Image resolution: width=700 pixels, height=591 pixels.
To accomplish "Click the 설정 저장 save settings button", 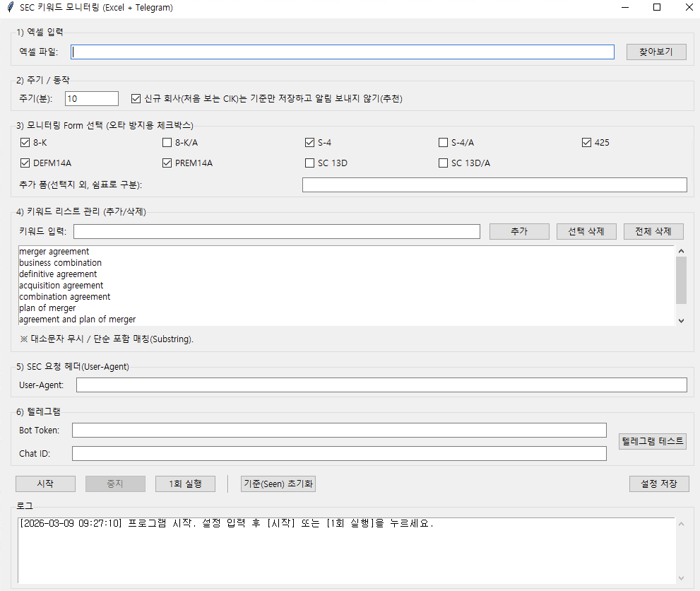I will coord(659,484).
